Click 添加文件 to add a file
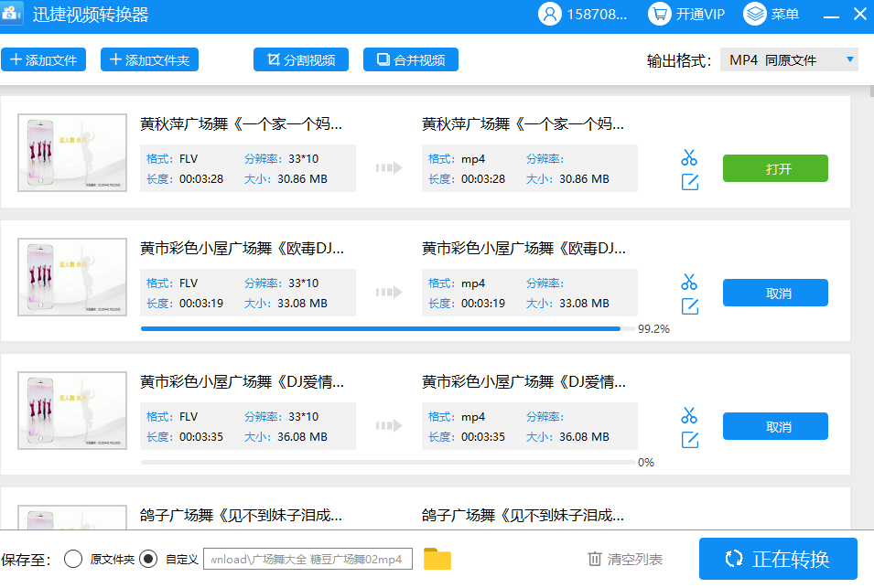The height and width of the screenshot is (588, 874). pyautogui.click(x=43, y=59)
